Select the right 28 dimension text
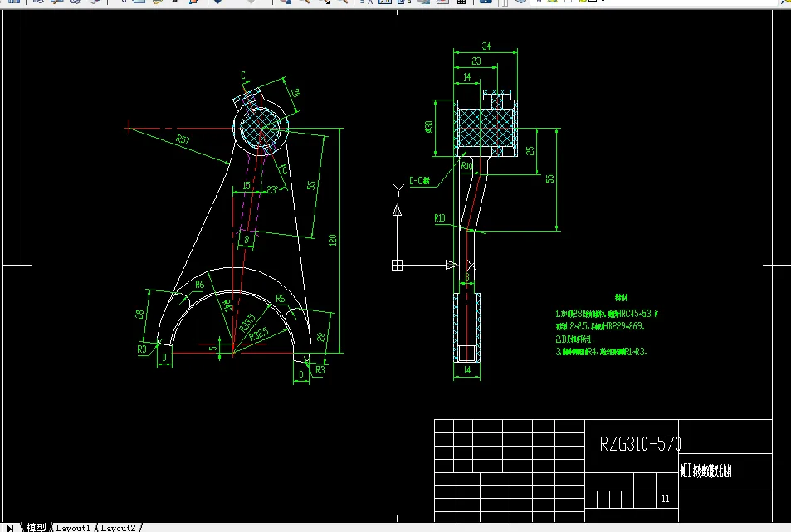791x532 pixels. coord(321,337)
